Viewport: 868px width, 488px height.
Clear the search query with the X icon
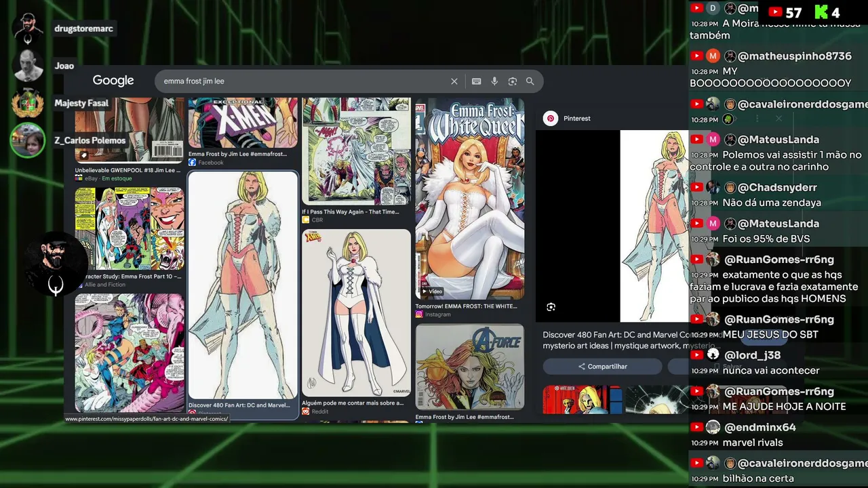(x=454, y=81)
